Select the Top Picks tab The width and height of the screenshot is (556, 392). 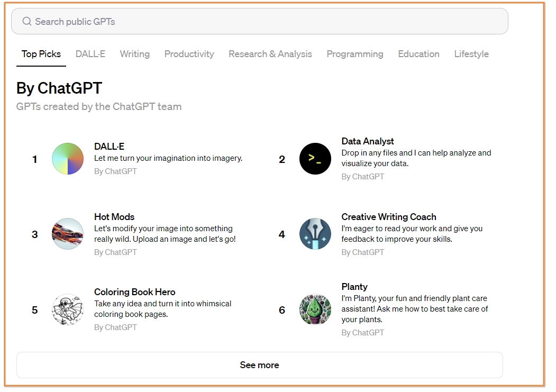(x=41, y=54)
